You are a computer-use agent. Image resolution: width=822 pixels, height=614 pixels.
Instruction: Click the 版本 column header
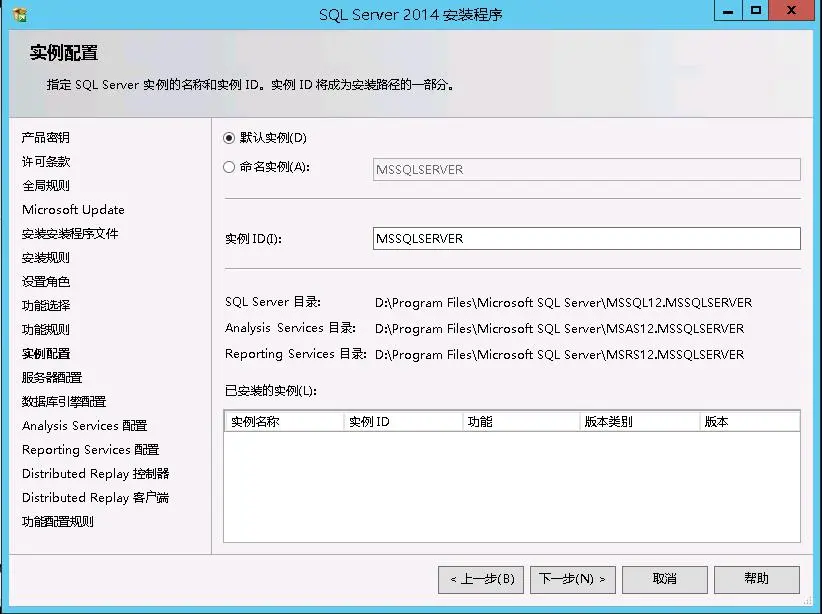750,422
